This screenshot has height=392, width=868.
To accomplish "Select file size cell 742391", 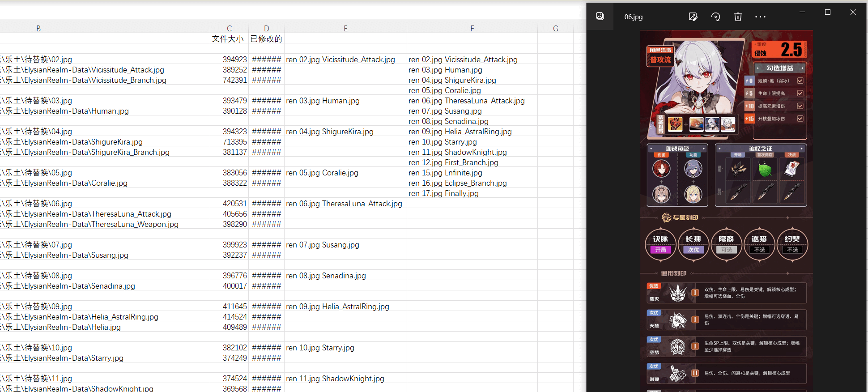I will tap(229, 80).
